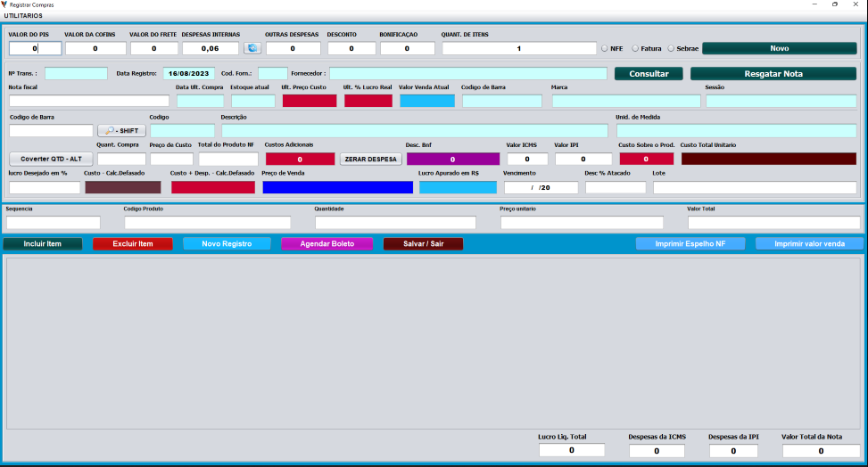The height and width of the screenshot is (467, 868).
Task: Click the blue Preço de Venda field
Action: click(x=337, y=187)
